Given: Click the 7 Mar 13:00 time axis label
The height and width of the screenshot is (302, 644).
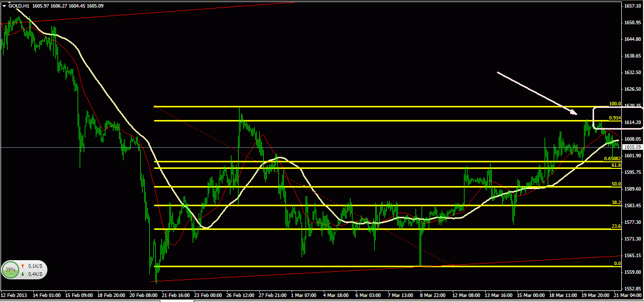Looking at the screenshot, I should (x=401, y=295).
